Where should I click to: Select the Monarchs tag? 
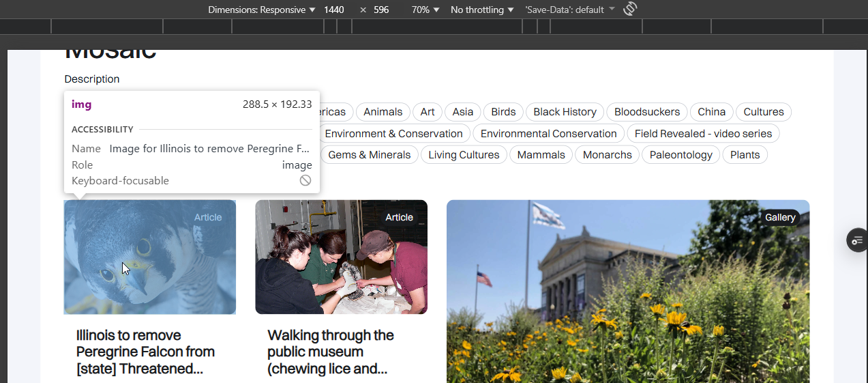(x=608, y=155)
